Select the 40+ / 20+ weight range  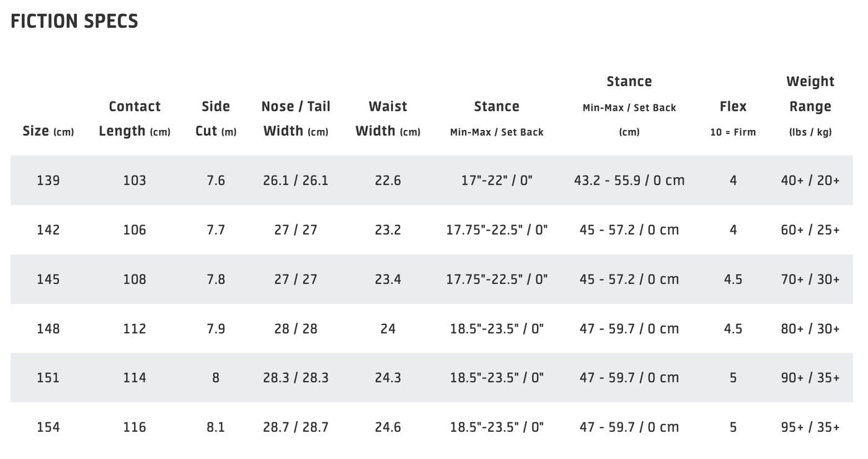[x=810, y=181]
